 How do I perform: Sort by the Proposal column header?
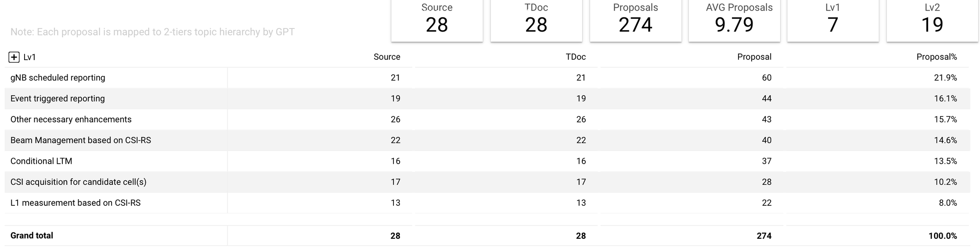tap(754, 57)
